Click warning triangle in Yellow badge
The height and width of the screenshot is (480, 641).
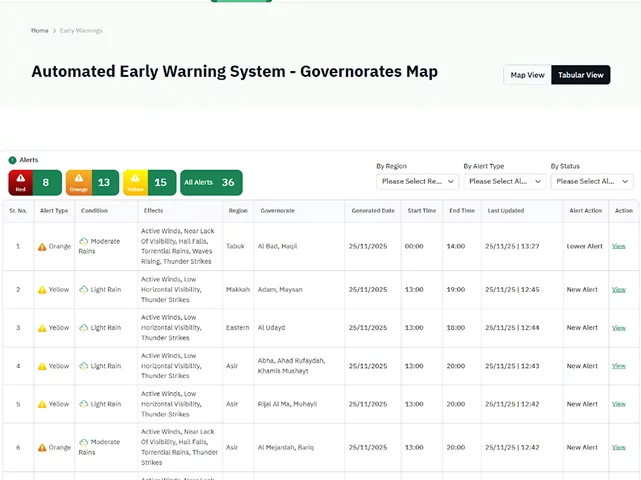coord(135,178)
